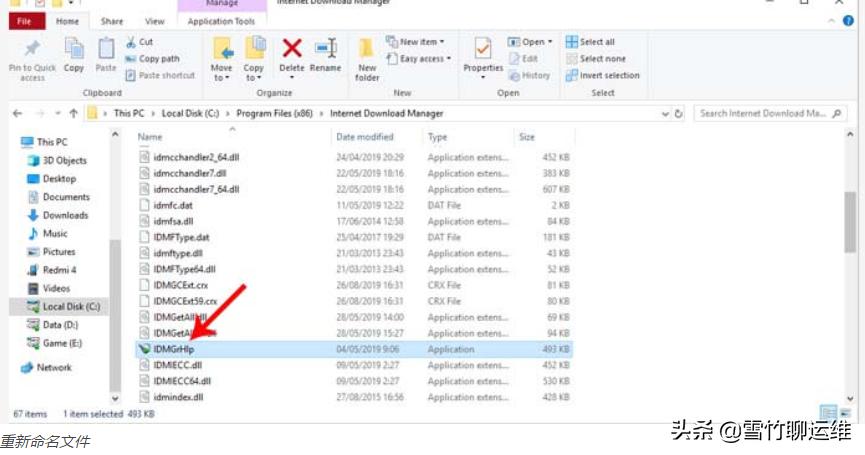The image size is (865, 455).
Task: Click the Cut command in ribbon
Action: coord(139,42)
